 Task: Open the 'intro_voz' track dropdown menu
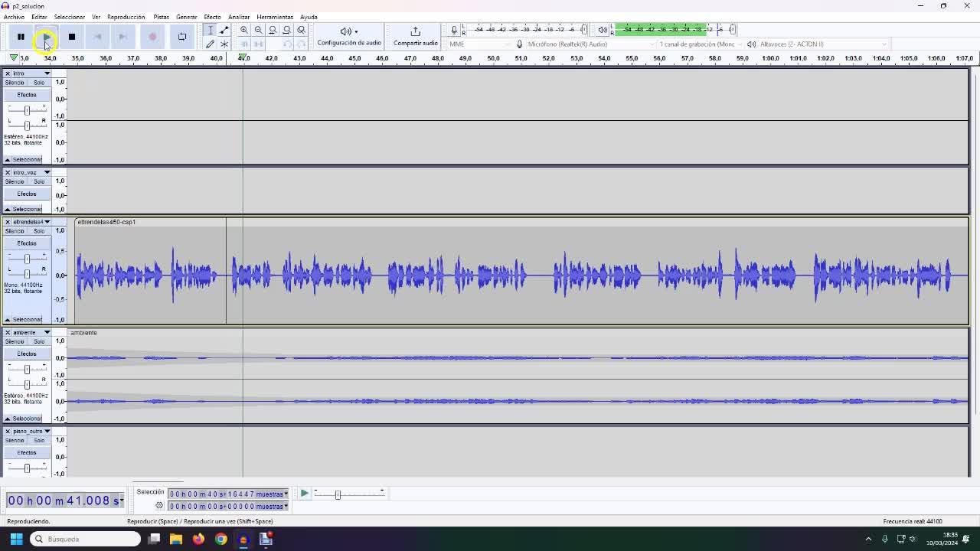(x=47, y=173)
